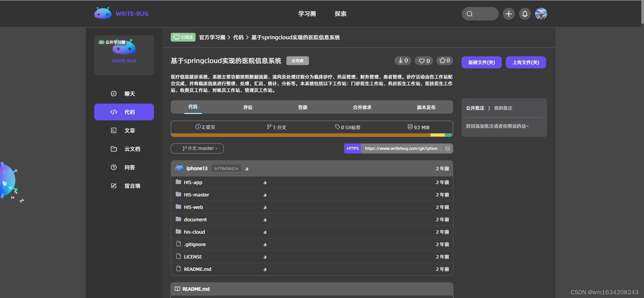Click the HIS-app folder icon
The image size is (644, 298).
click(x=178, y=182)
